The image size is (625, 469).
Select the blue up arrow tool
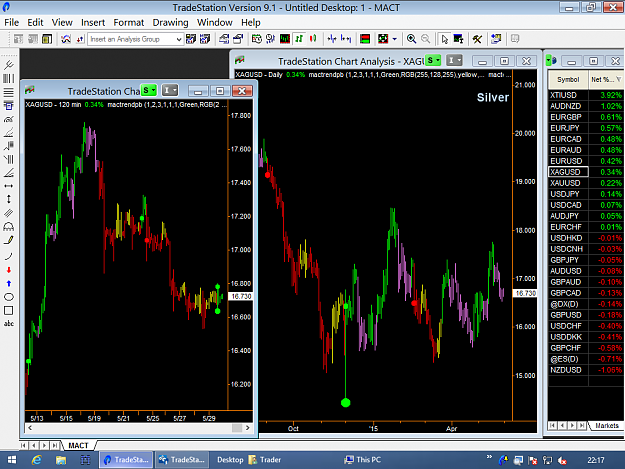tap(8, 283)
